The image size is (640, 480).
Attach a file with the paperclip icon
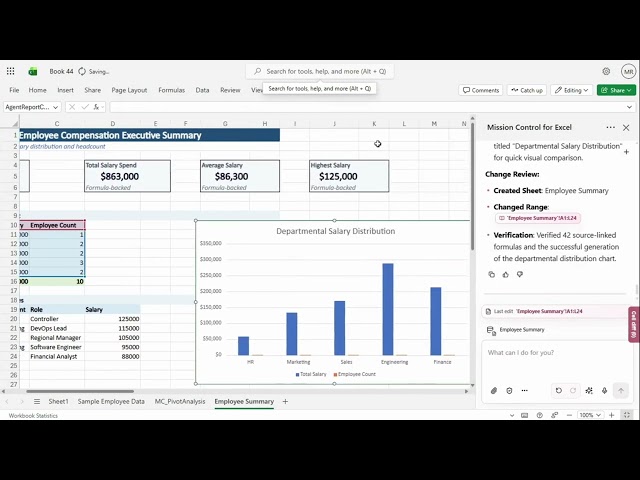pyautogui.click(x=494, y=391)
